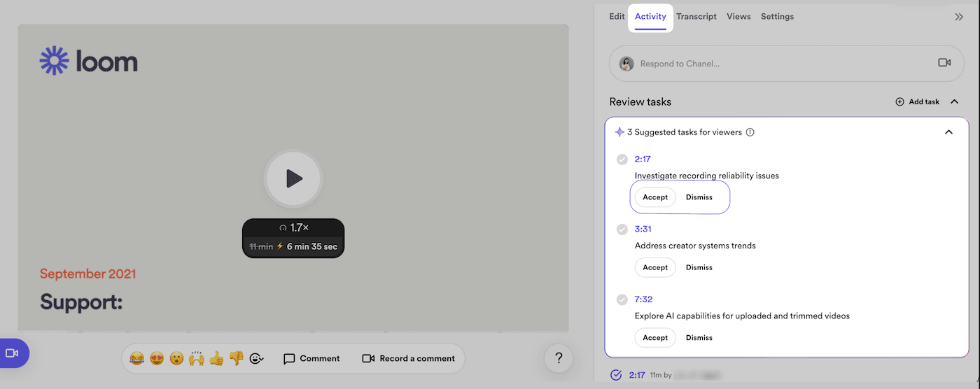React with the thumbs down emoji

point(236,358)
